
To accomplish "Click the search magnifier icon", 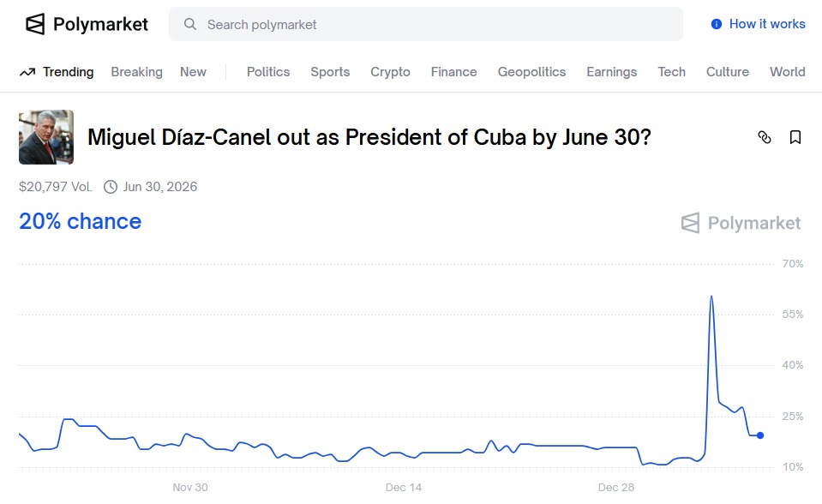I will tap(190, 24).
